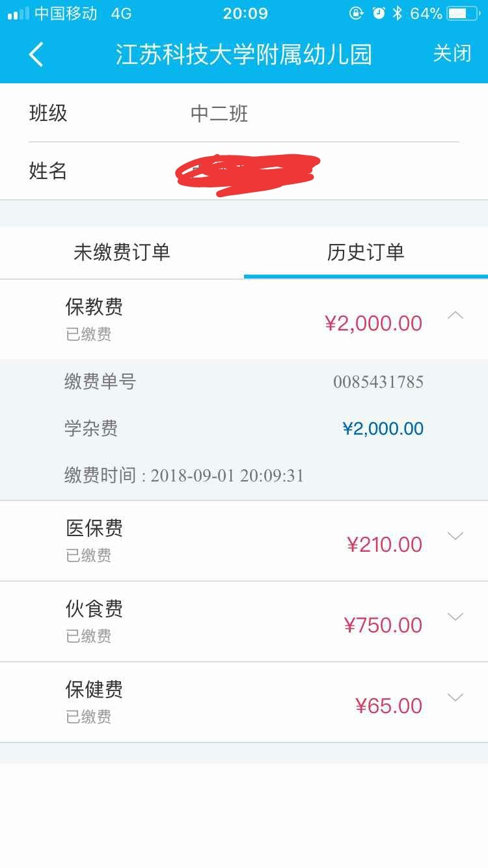
Task: Tap the 伙食费 ¥750.00 amount
Action: (383, 625)
